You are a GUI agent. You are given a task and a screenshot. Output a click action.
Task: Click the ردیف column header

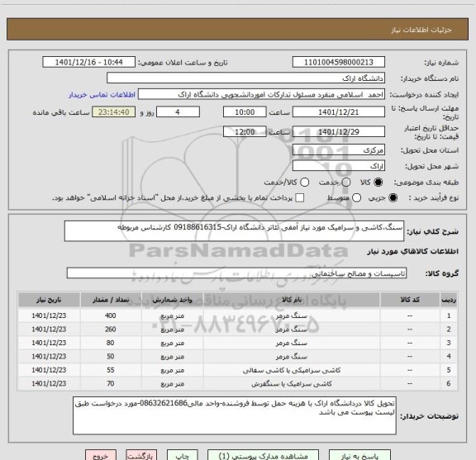449,300
